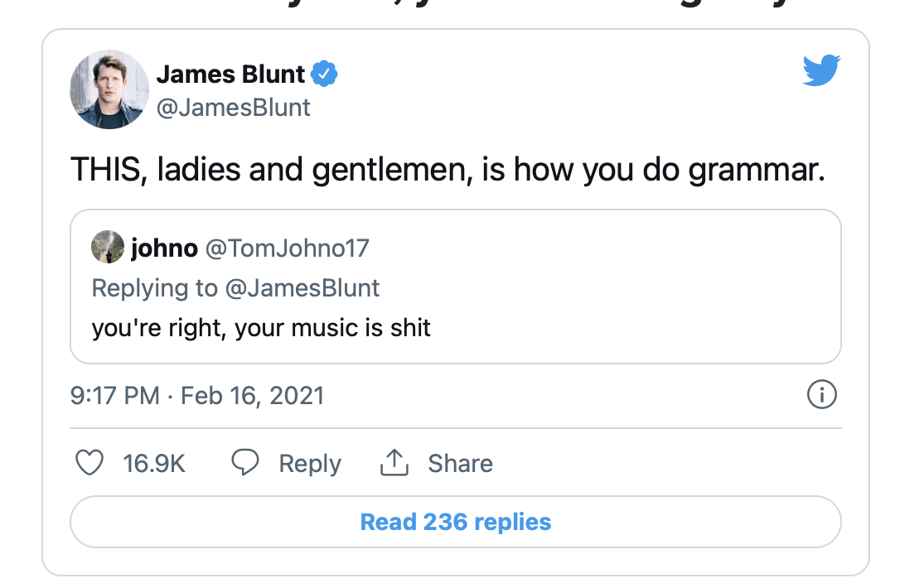Viewport: 900px width, 588px height.
Task: Click the Twitter bird logo
Action: click(821, 70)
